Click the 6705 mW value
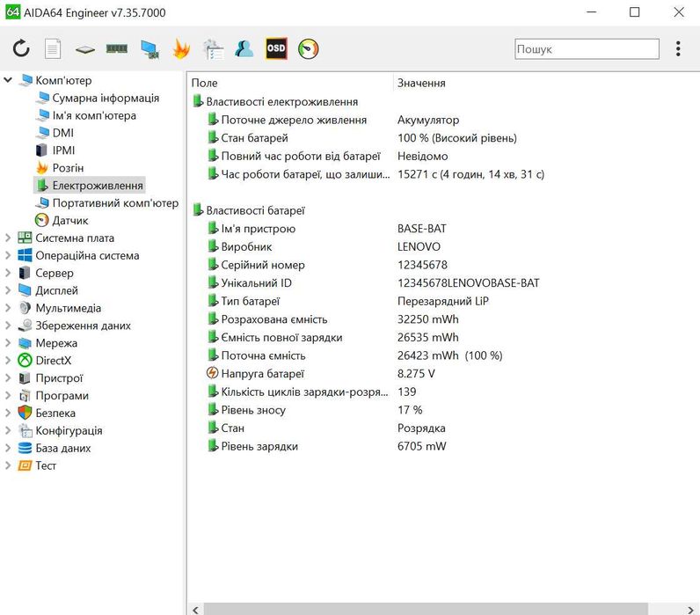 (x=421, y=446)
